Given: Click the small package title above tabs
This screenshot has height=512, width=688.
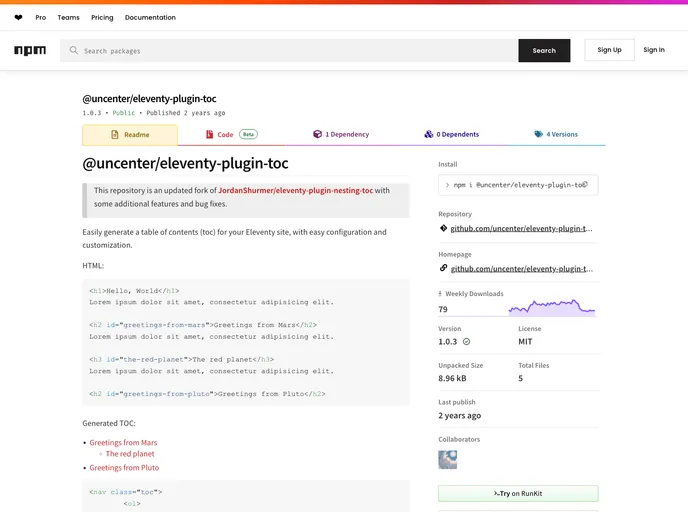Looking at the screenshot, I should (x=149, y=99).
